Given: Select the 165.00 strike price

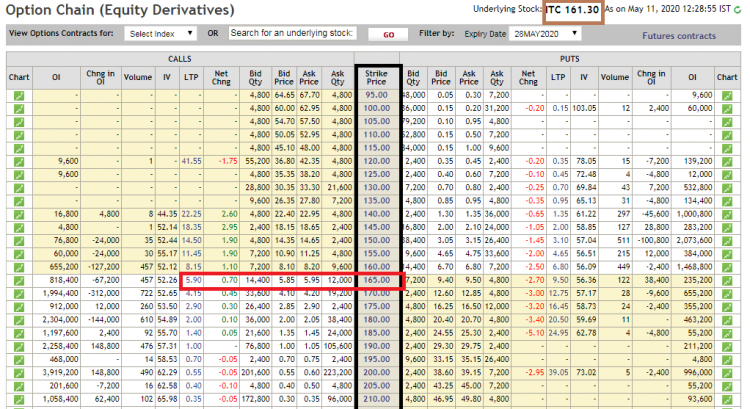Looking at the screenshot, I should [x=377, y=282].
